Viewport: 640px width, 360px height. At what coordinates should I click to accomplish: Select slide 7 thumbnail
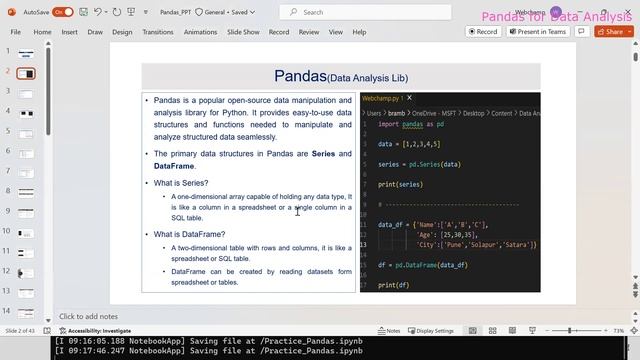click(26, 173)
